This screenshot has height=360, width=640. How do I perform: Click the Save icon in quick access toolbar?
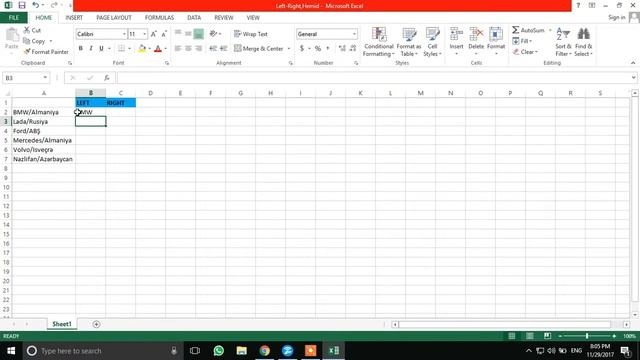[x=22, y=5]
